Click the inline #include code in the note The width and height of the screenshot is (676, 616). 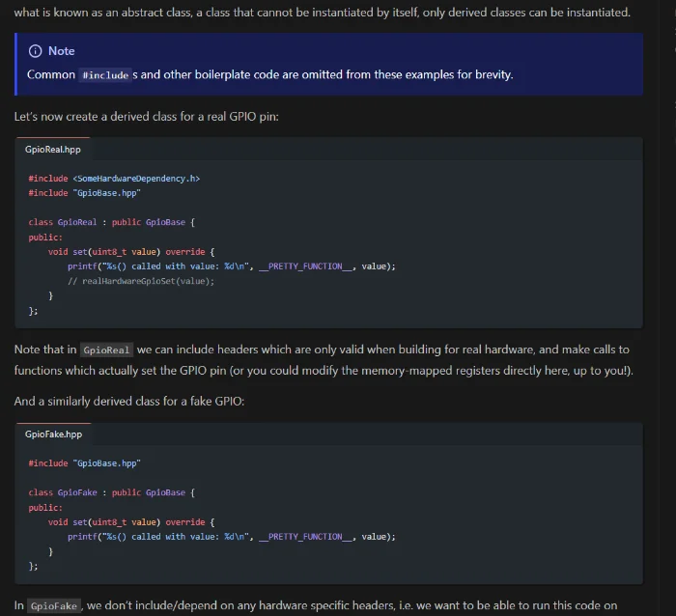tap(104, 75)
